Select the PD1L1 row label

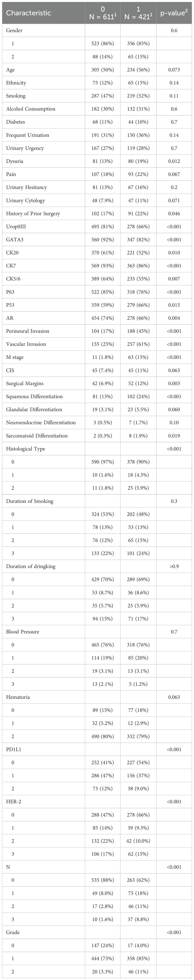(15, 749)
